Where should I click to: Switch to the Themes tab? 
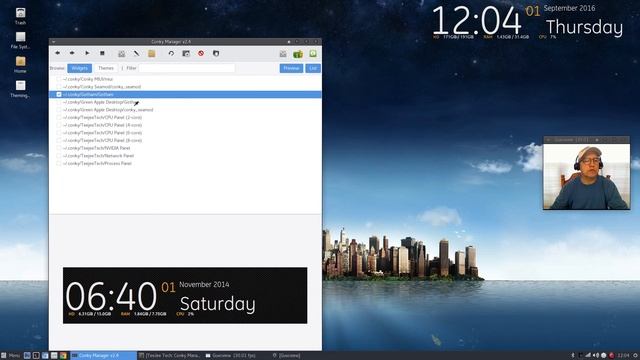(x=106, y=68)
